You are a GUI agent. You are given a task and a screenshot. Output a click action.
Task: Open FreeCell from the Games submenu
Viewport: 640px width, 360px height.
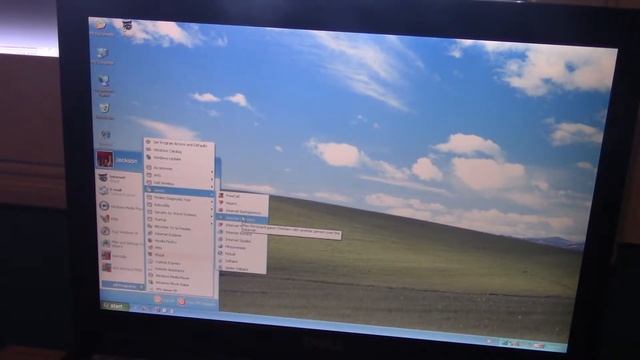point(242,196)
